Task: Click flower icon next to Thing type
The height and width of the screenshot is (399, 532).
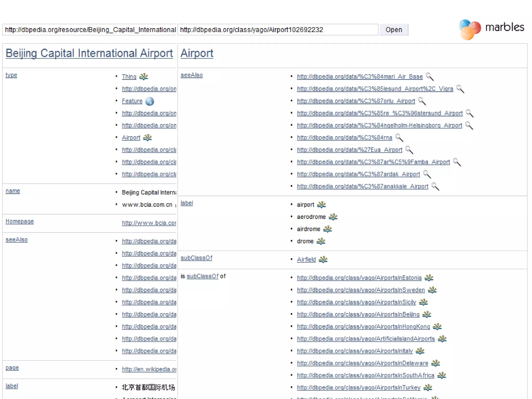Action: coord(143,77)
